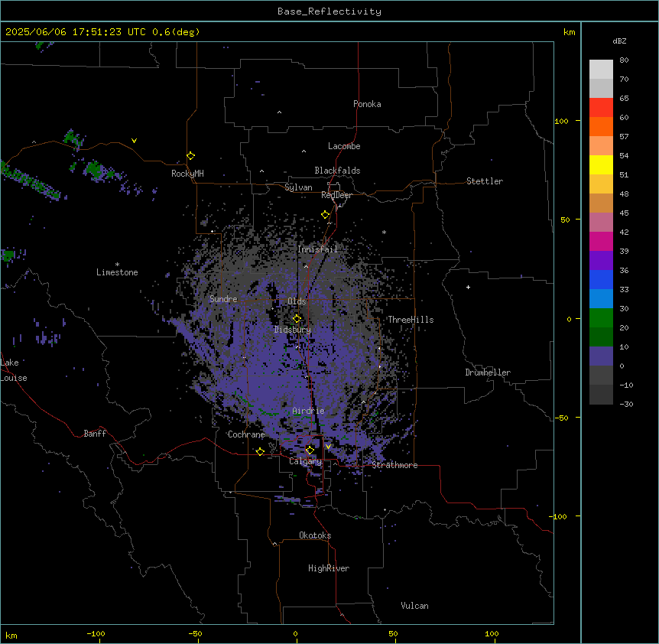Select the bright green 20-30 dBZ swatch

[601, 318]
